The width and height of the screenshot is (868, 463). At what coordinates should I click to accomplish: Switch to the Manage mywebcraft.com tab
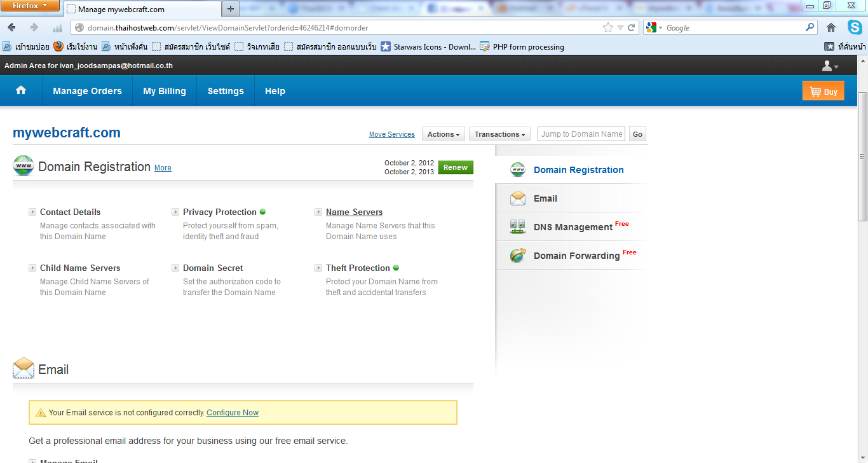142,9
